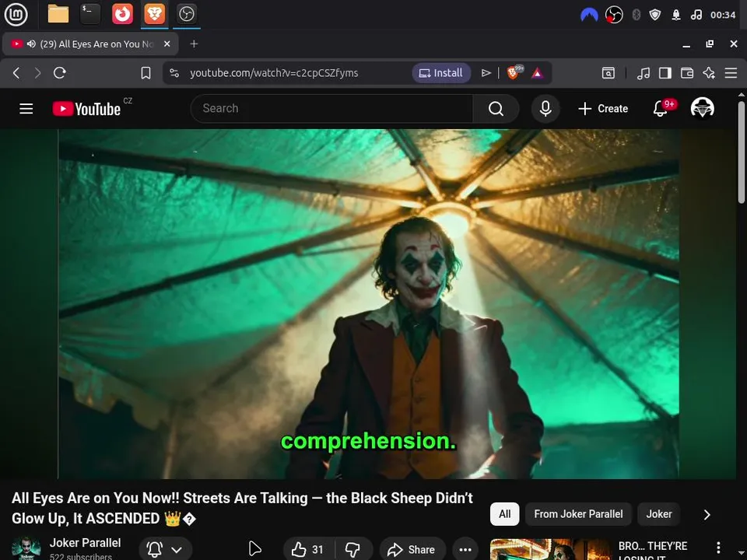Search with your voice microphone
The width and height of the screenshot is (747, 560).
545,109
